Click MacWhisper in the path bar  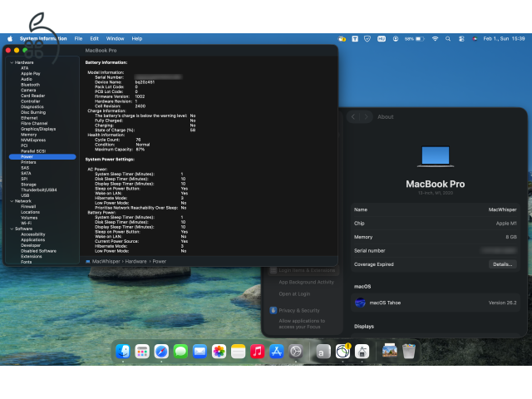[103, 261]
